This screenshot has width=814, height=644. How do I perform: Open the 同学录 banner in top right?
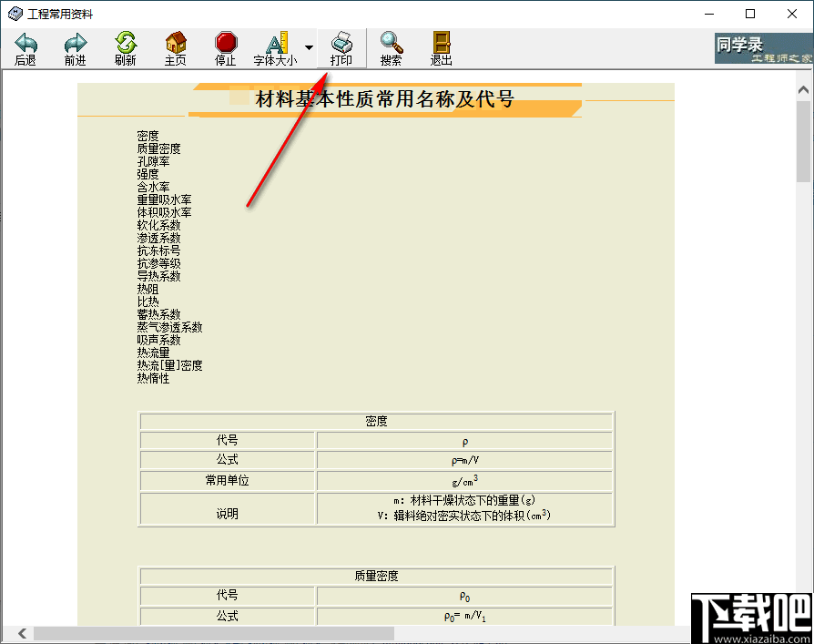[763, 48]
